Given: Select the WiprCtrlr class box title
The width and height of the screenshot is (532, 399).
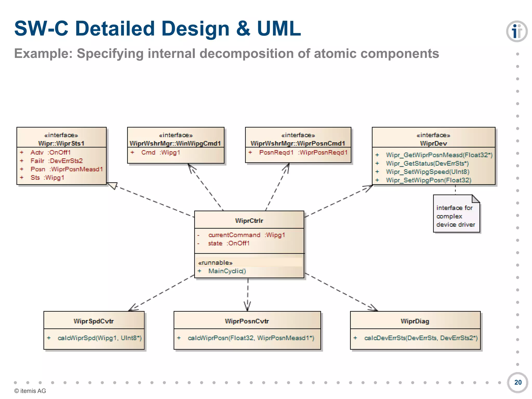Looking at the screenshot, I should click(249, 221).
